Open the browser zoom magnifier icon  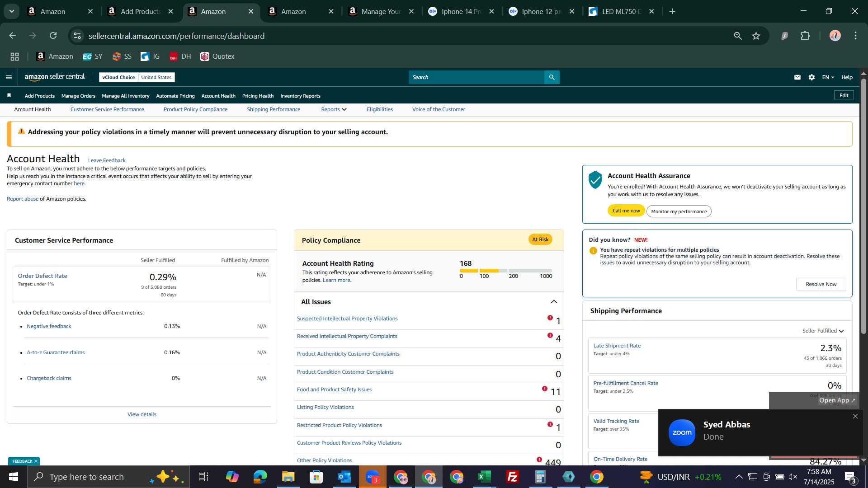[x=737, y=36]
